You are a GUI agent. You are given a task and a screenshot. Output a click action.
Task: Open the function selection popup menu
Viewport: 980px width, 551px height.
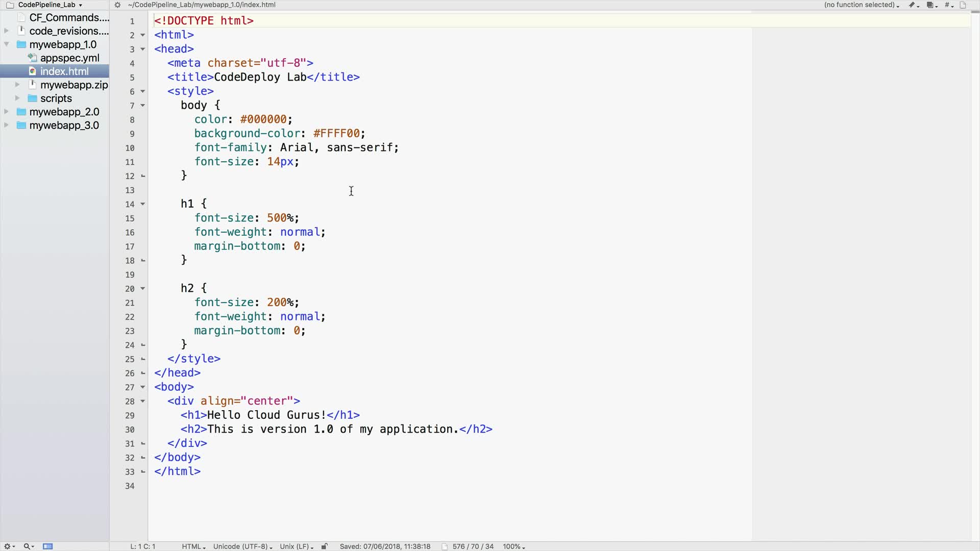[861, 5]
